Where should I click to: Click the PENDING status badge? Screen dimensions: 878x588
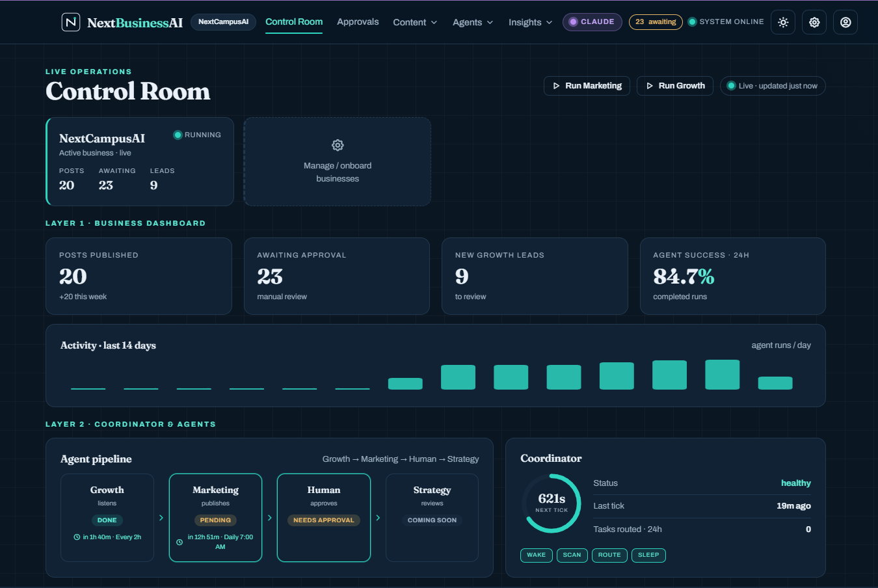click(x=215, y=520)
